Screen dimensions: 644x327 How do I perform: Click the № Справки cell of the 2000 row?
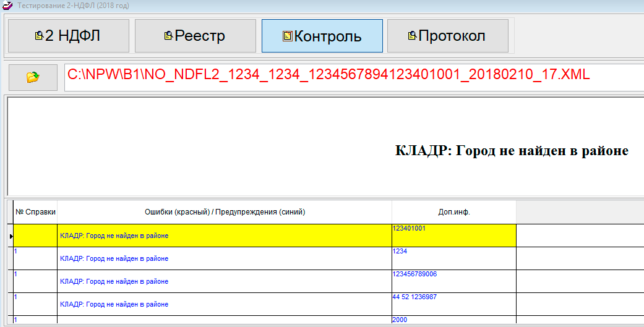35,320
